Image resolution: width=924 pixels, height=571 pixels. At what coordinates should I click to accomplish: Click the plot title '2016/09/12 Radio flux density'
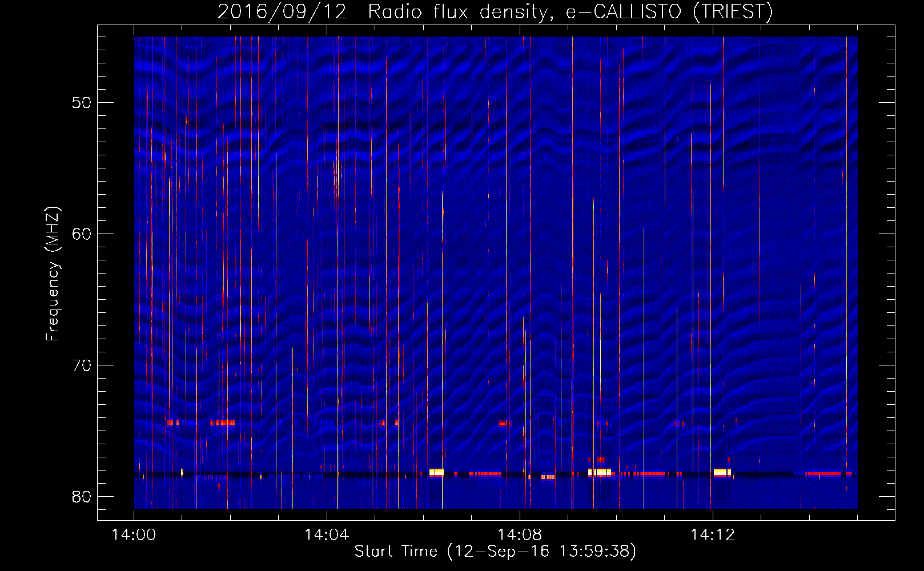pos(495,11)
